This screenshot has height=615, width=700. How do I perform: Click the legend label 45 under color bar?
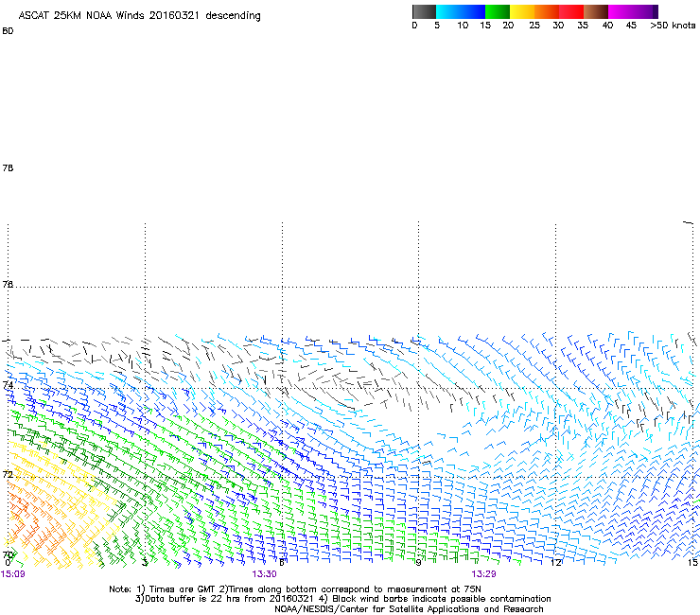631,26
